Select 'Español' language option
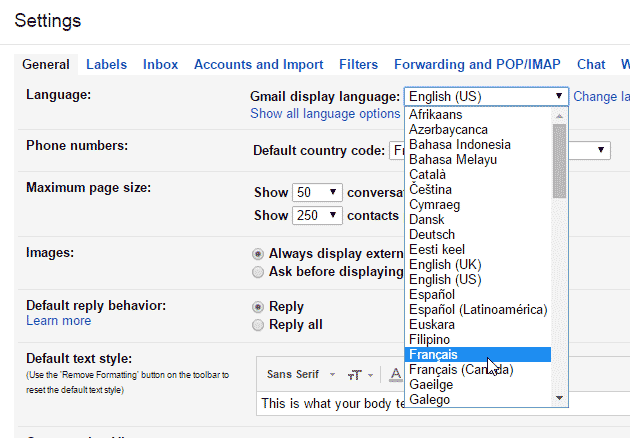The width and height of the screenshot is (630, 438). [478, 295]
